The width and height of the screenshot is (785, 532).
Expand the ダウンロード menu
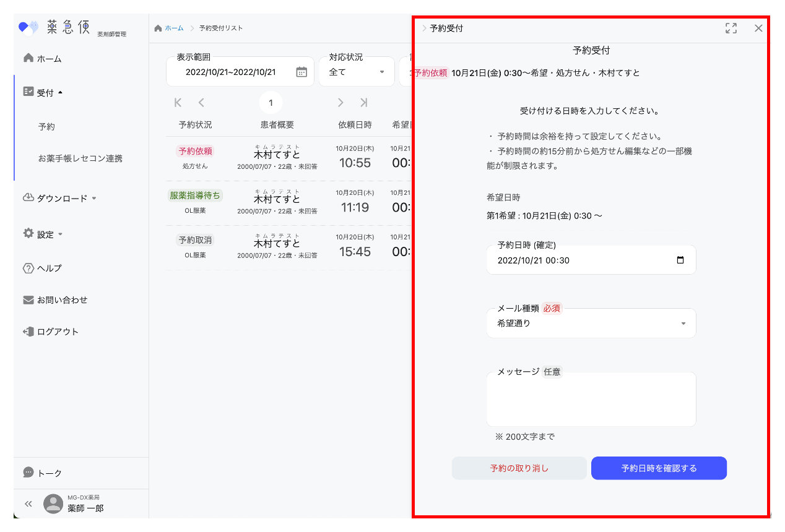(x=62, y=199)
